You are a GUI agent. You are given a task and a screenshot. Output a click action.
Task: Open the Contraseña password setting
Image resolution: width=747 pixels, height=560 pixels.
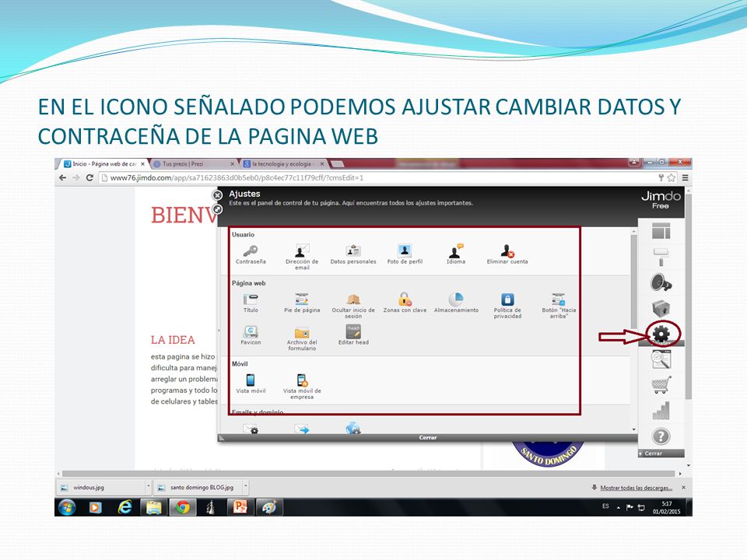click(251, 255)
